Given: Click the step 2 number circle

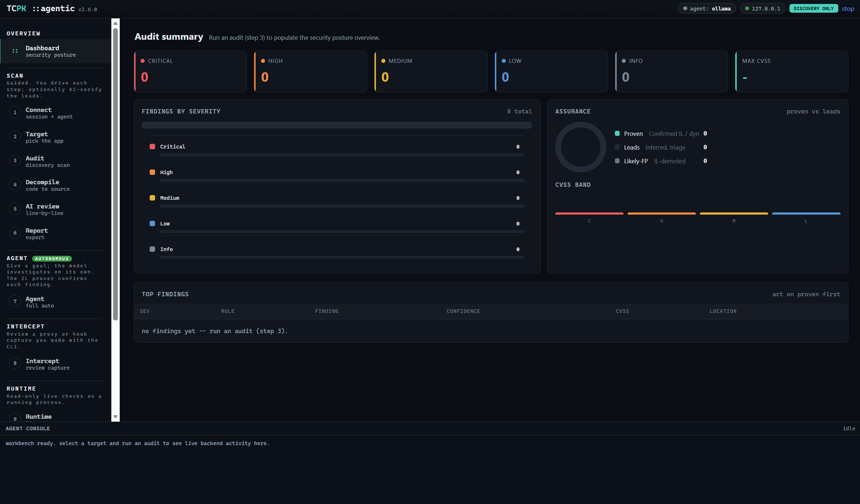Looking at the screenshot, I should point(15,137).
